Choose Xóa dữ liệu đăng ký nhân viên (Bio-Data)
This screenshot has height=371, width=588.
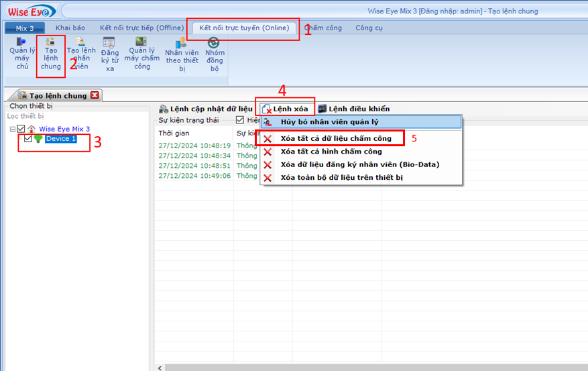point(361,164)
